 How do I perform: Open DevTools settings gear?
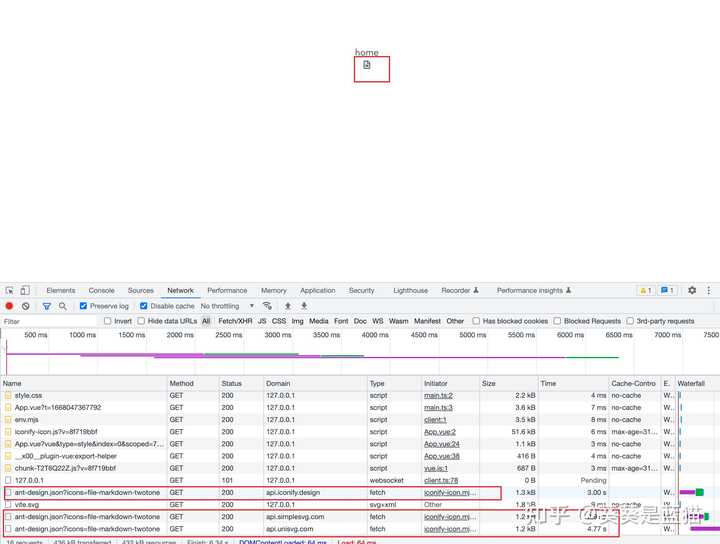(691, 291)
